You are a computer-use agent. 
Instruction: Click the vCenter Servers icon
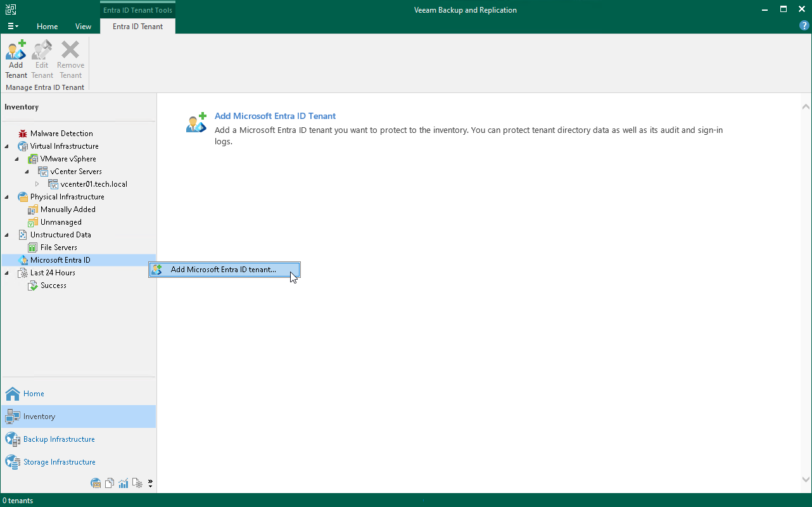click(43, 172)
